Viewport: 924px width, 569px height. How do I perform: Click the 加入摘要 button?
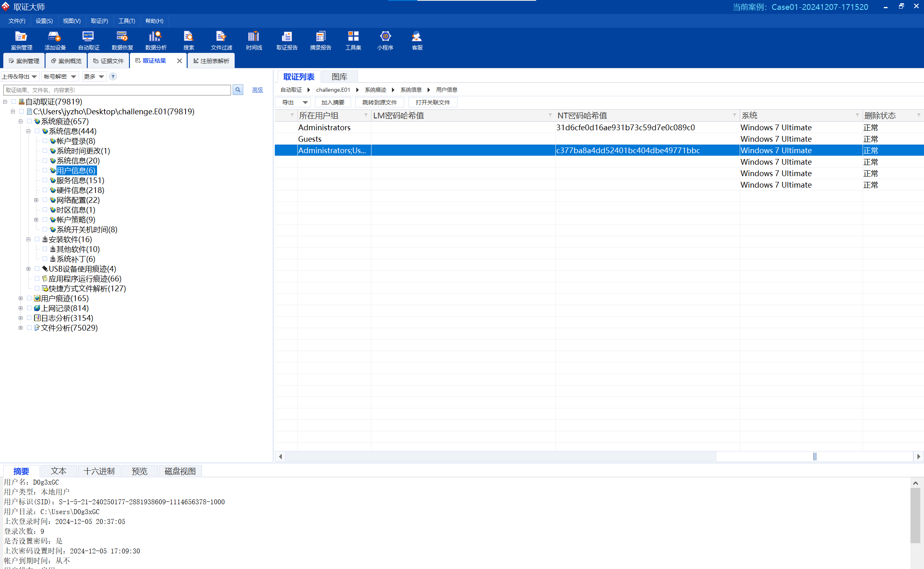(333, 102)
